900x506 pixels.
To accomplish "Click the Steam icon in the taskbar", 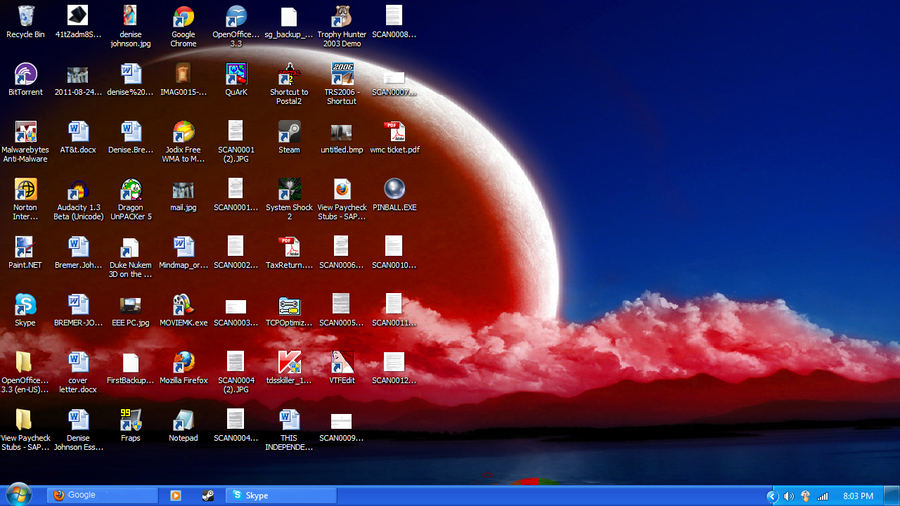I will pyautogui.click(x=206, y=495).
